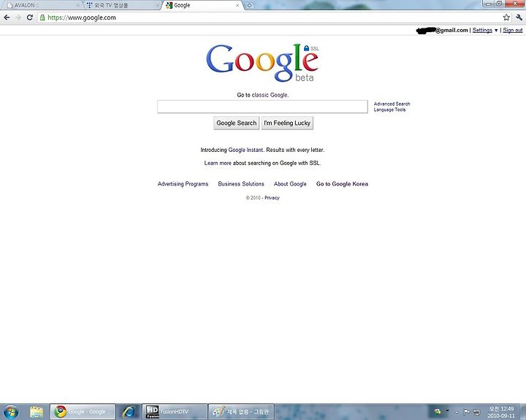Click Go to Google Korea link

pyautogui.click(x=342, y=184)
